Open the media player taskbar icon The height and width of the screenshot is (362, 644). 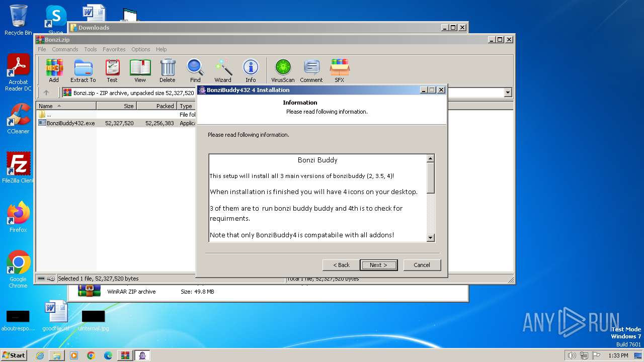pos(74,355)
